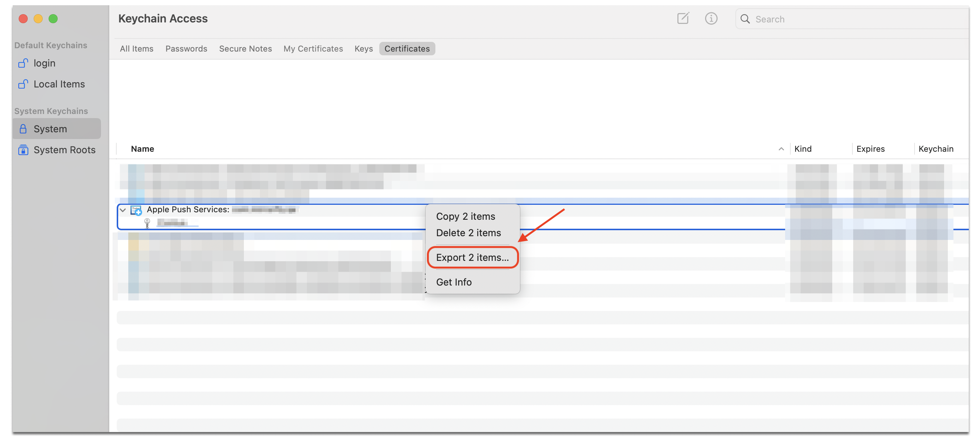
Task: Click the info (i) toolbar icon
Action: tap(711, 18)
